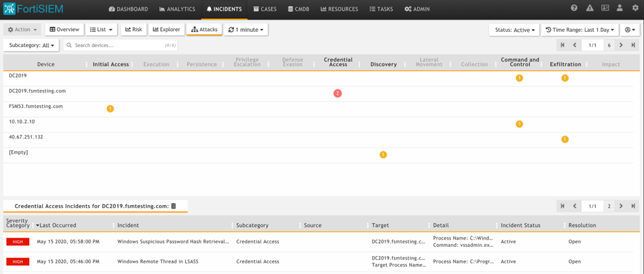Open the alert warning triangle icon
This screenshot has width=644, height=274.
pyautogui.click(x=590, y=8)
